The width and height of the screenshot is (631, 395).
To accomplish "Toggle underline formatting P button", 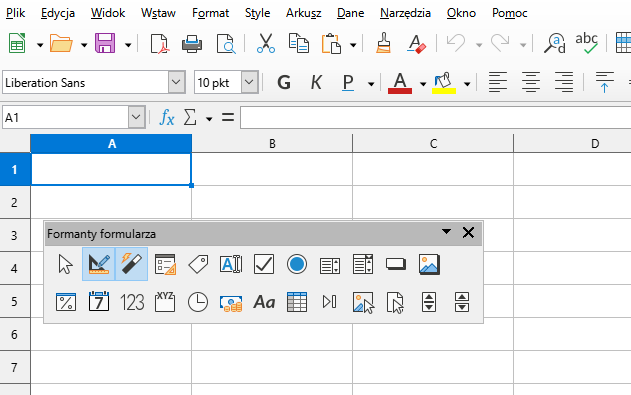I will [348, 82].
